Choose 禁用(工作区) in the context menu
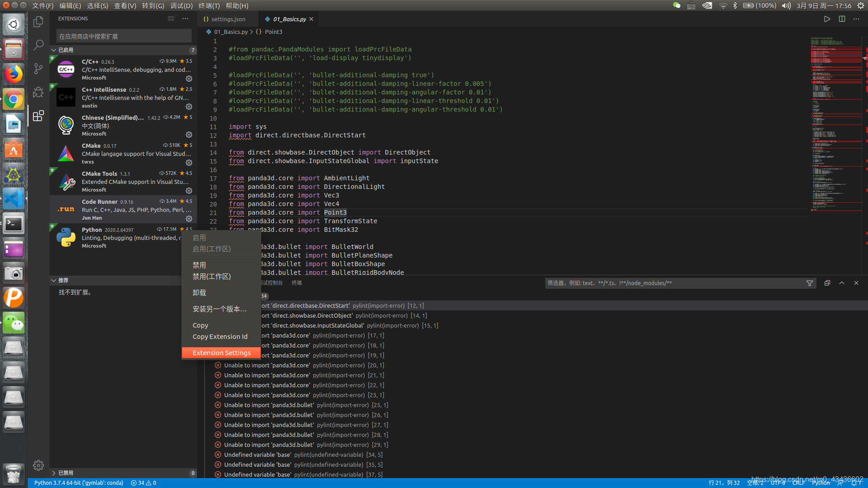868x488 pixels. 211,276
